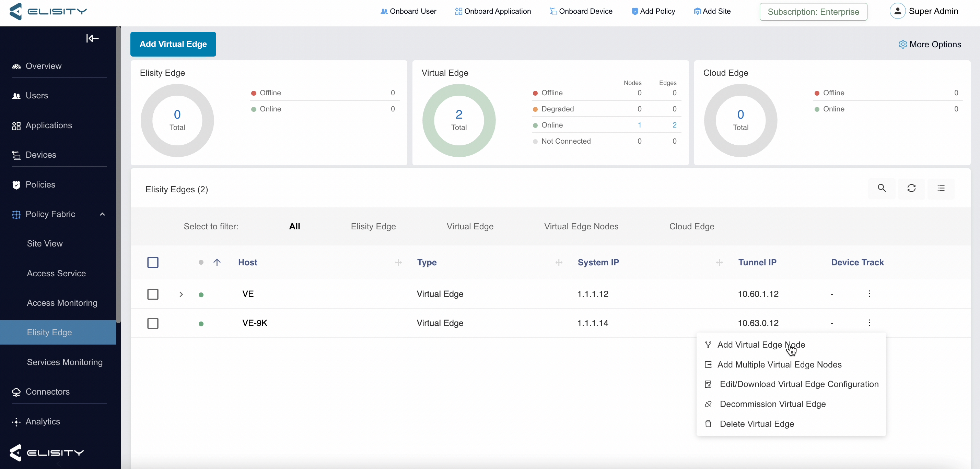Open Access Monitoring in sidebar
980x469 pixels.
pyautogui.click(x=62, y=303)
